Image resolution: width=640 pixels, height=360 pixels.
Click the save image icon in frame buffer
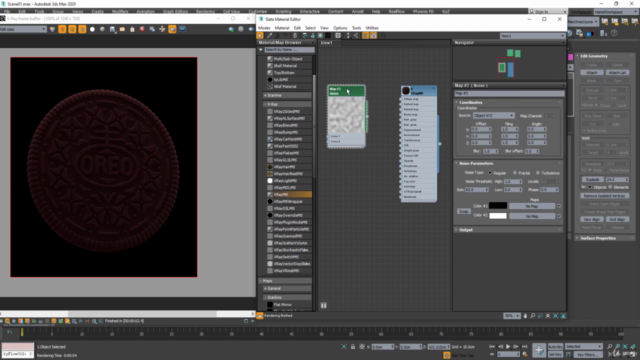(x=112, y=29)
